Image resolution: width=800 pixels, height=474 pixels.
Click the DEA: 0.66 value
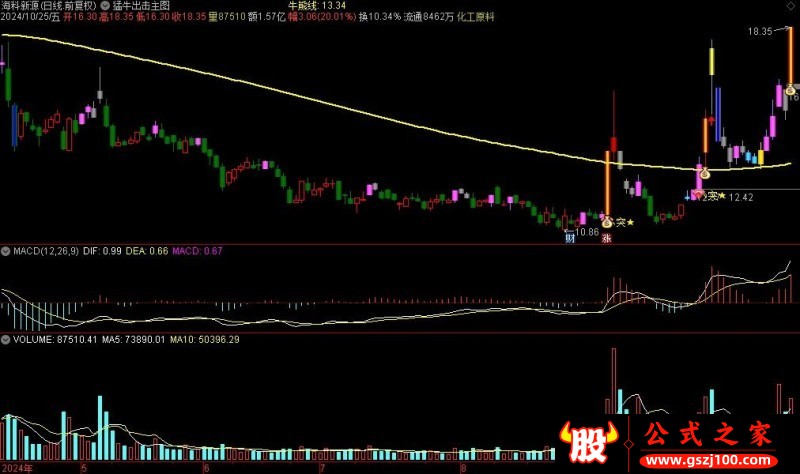click(x=147, y=251)
